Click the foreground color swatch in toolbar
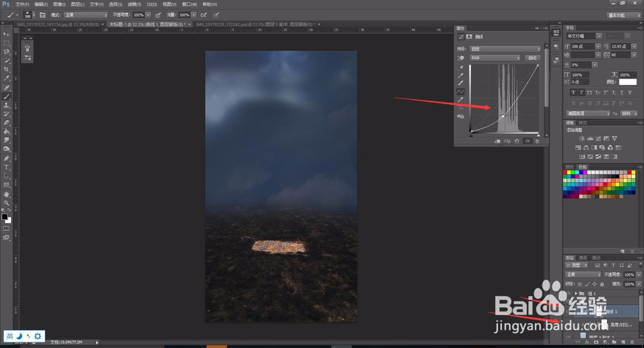 [x=5, y=216]
